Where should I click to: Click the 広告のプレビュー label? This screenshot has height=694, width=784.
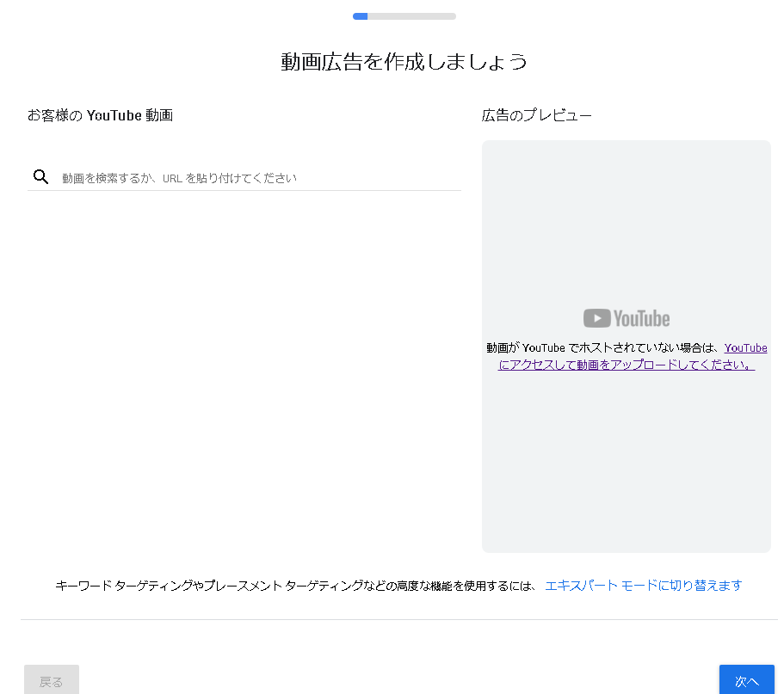[536, 115]
